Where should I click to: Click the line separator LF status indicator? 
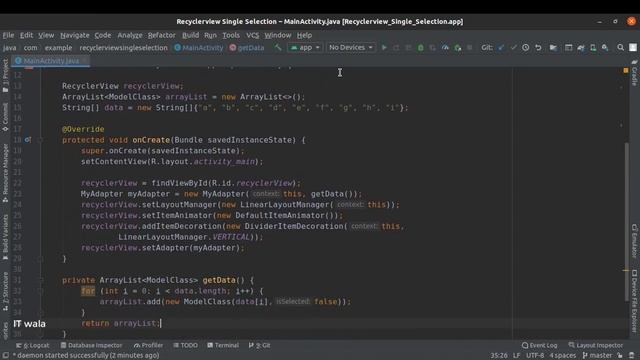pos(516,356)
